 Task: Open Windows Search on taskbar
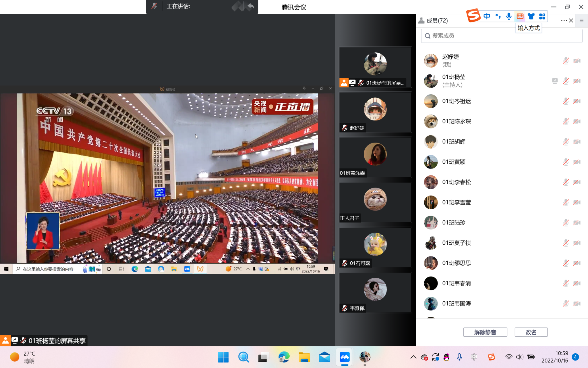point(243,357)
